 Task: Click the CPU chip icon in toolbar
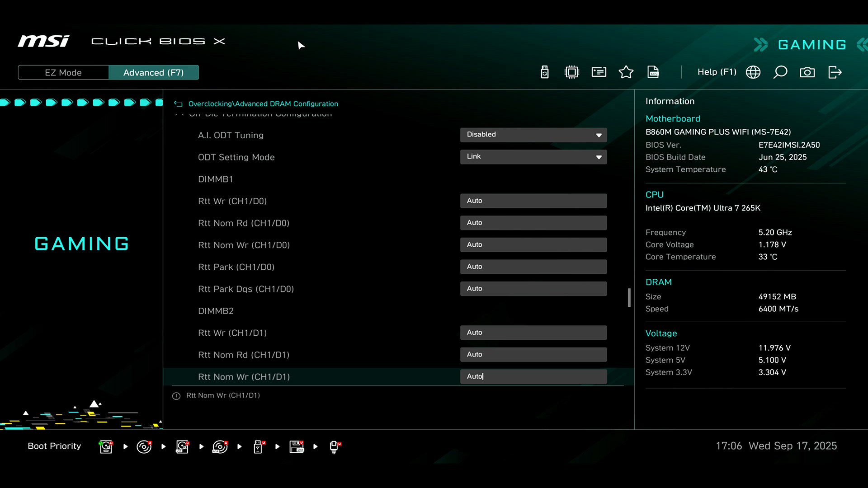coord(572,72)
